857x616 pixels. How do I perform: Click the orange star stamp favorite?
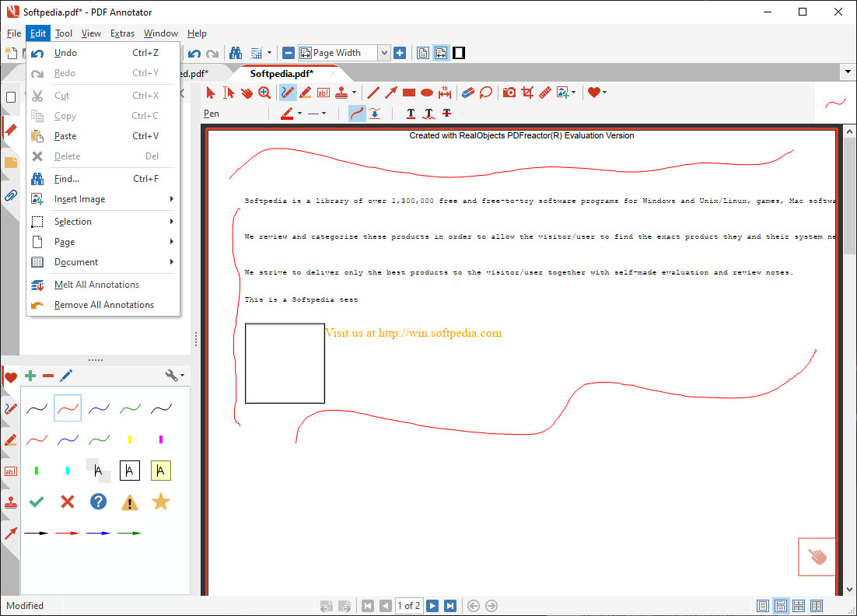[x=160, y=502]
